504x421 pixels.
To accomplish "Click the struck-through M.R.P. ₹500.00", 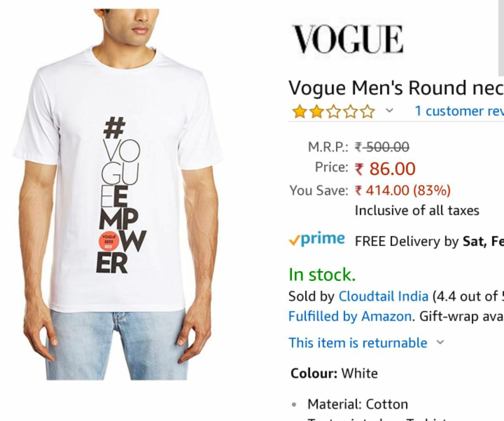I will coord(382,147).
